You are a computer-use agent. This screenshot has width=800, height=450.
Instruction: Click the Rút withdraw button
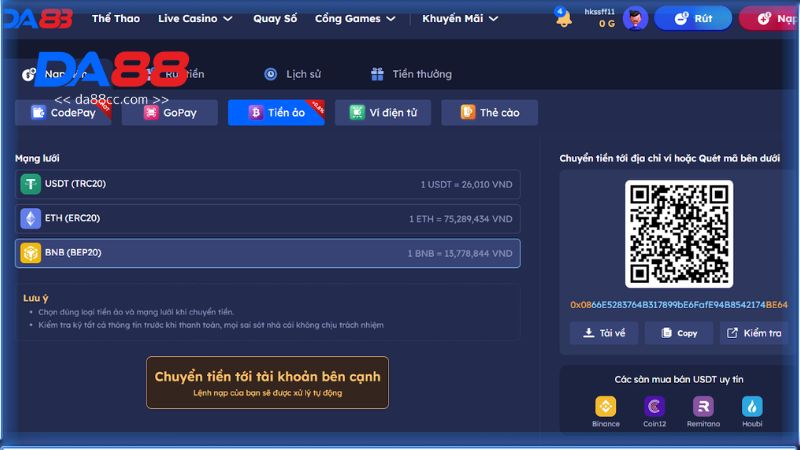(x=693, y=18)
